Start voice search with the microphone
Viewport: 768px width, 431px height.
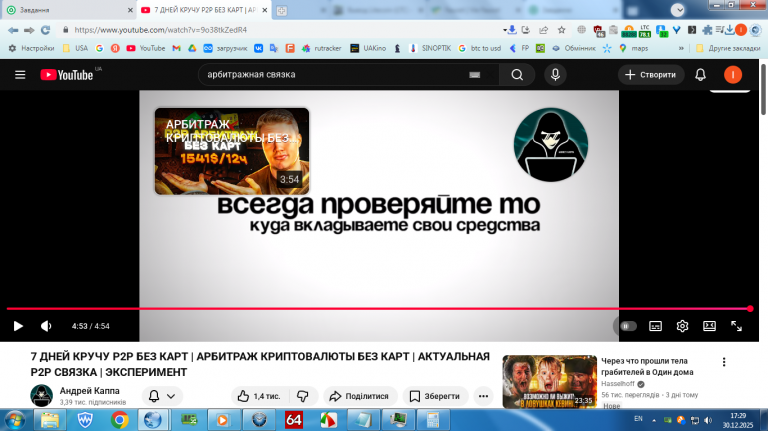point(555,74)
